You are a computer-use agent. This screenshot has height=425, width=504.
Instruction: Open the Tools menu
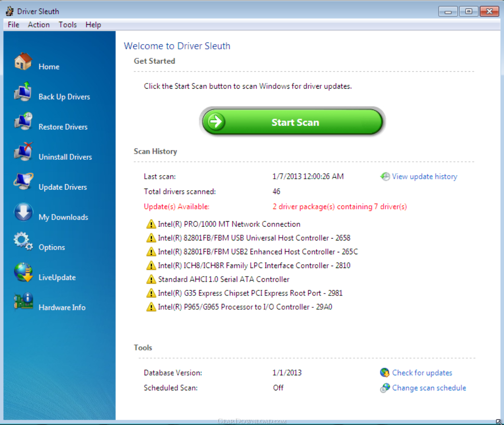point(67,25)
